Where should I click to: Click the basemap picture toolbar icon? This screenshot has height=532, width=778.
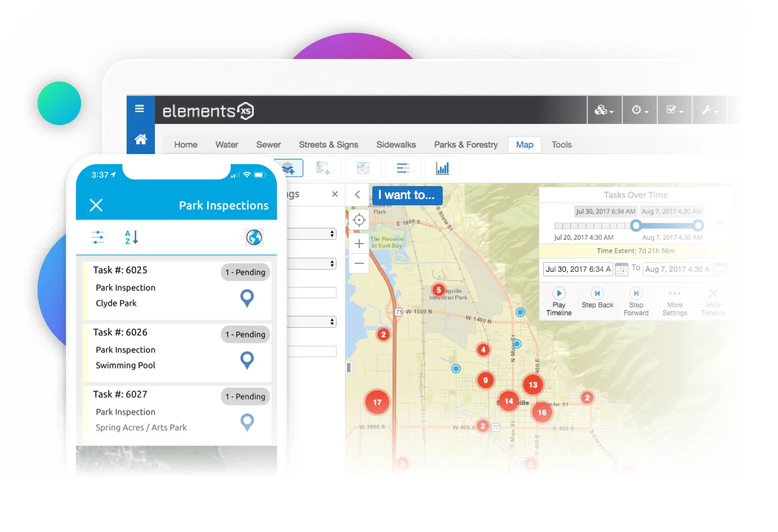pyautogui.click(x=363, y=168)
